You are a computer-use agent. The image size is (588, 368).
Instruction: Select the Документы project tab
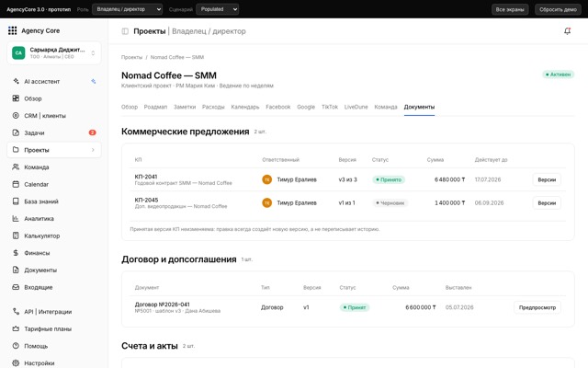pyautogui.click(x=419, y=107)
